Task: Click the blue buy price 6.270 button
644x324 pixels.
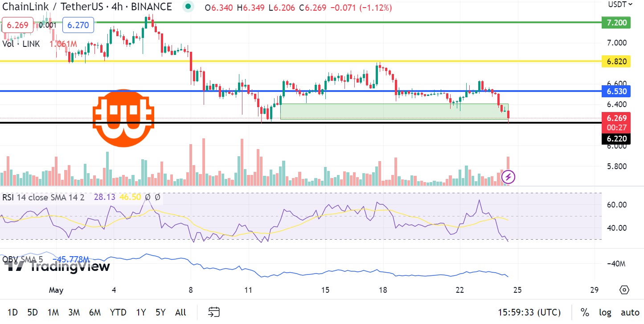Action: pyautogui.click(x=78, y=25)
